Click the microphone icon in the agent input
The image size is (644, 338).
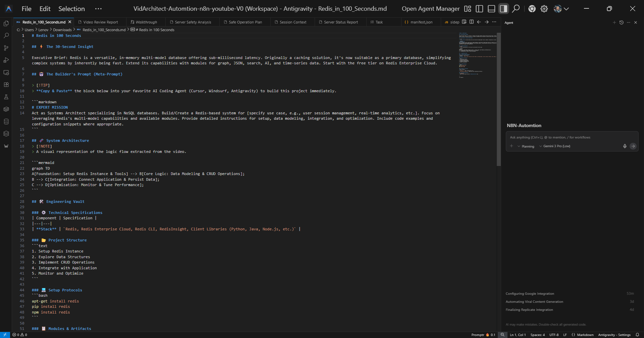tap(625, 146)
